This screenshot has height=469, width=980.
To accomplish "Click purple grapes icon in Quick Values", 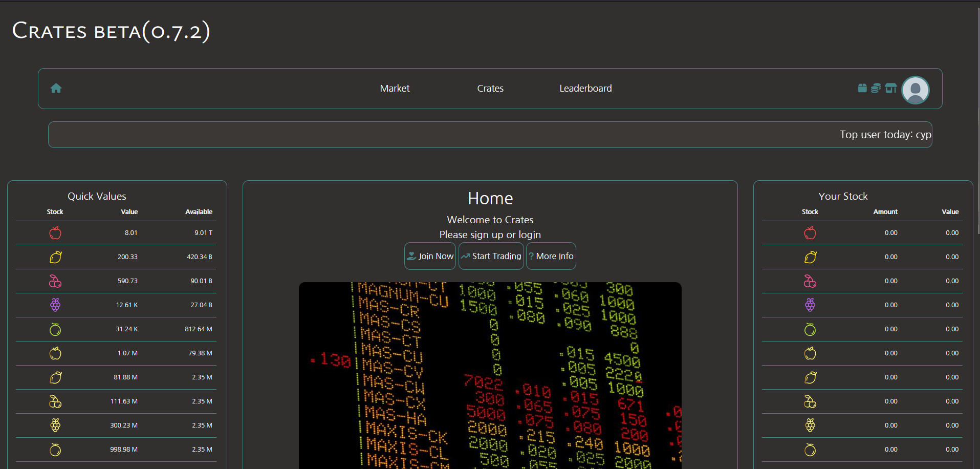I will (x=55, y=305).
